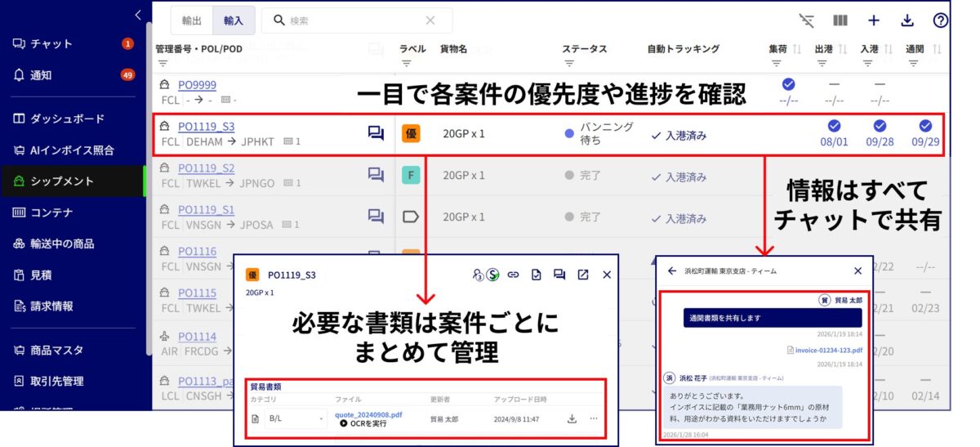Viewport: 980px width, 447px height.
Task: Download quote_20240908.pdf with the download icon
Action: point(572,418)
